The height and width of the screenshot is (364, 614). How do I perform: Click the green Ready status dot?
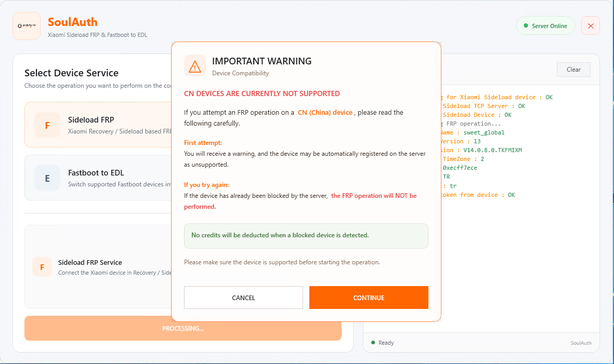point(373,343)
